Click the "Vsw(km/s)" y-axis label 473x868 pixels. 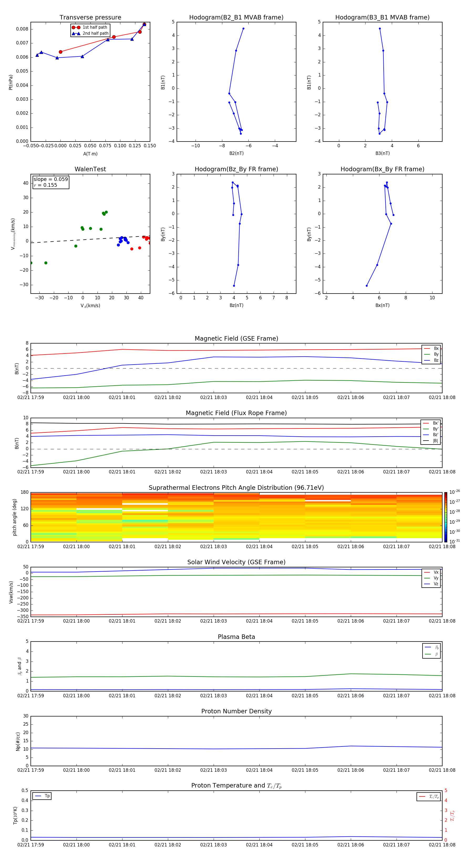click(11, 592)
